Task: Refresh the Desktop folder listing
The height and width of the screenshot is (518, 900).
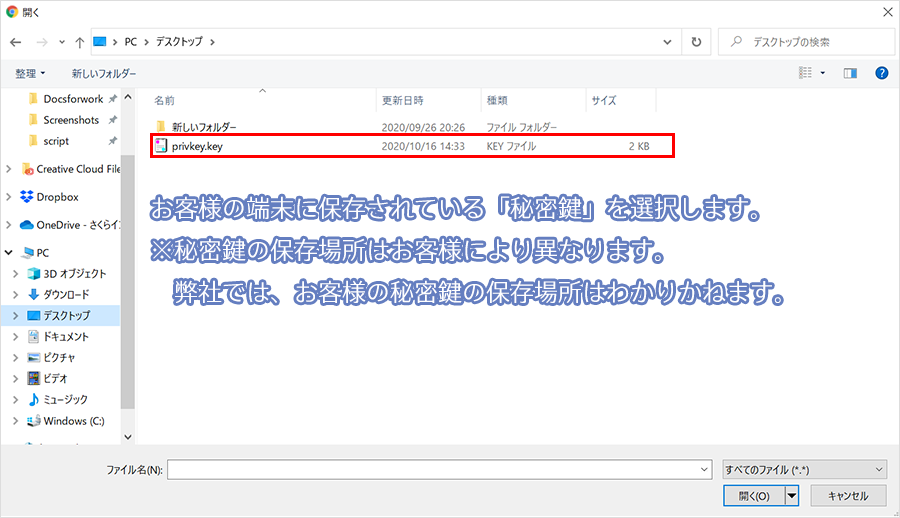Action: 696,43
